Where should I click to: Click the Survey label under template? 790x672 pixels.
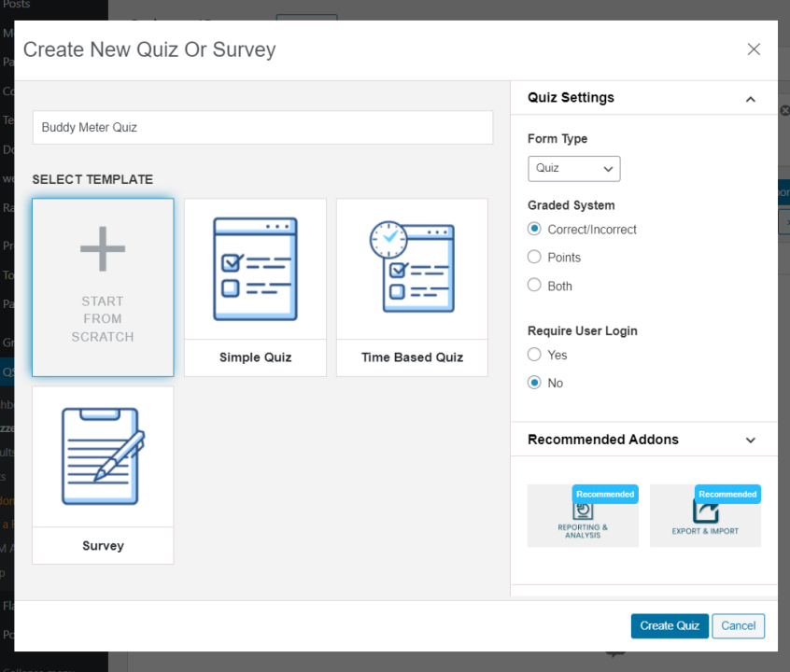point(103,546)
